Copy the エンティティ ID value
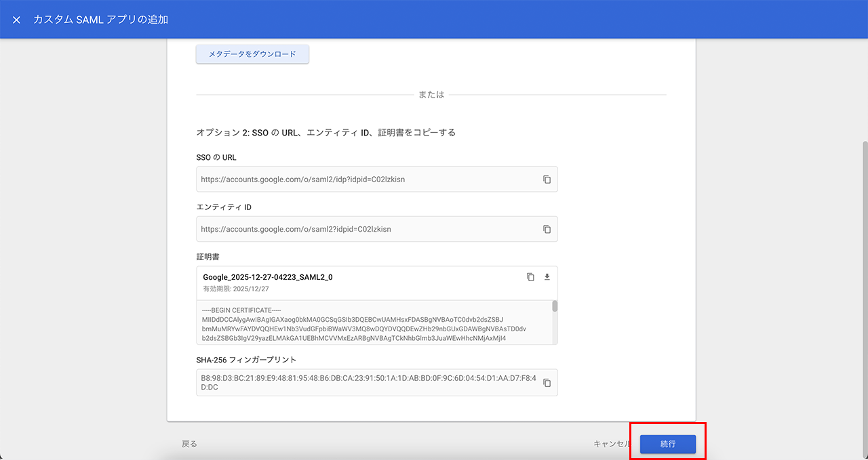The height and width of the screenshot is (460, 868). (x=547, y=229)
